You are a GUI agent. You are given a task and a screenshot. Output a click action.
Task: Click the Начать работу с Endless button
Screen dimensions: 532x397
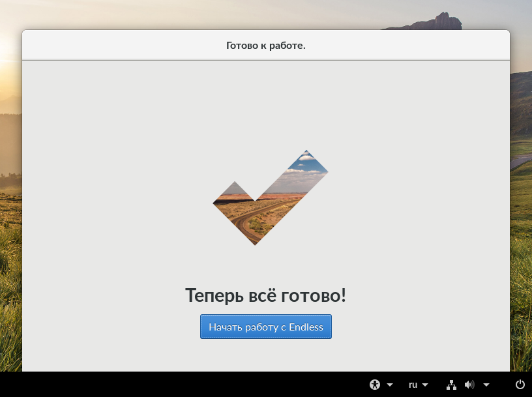tap(265, 327)
